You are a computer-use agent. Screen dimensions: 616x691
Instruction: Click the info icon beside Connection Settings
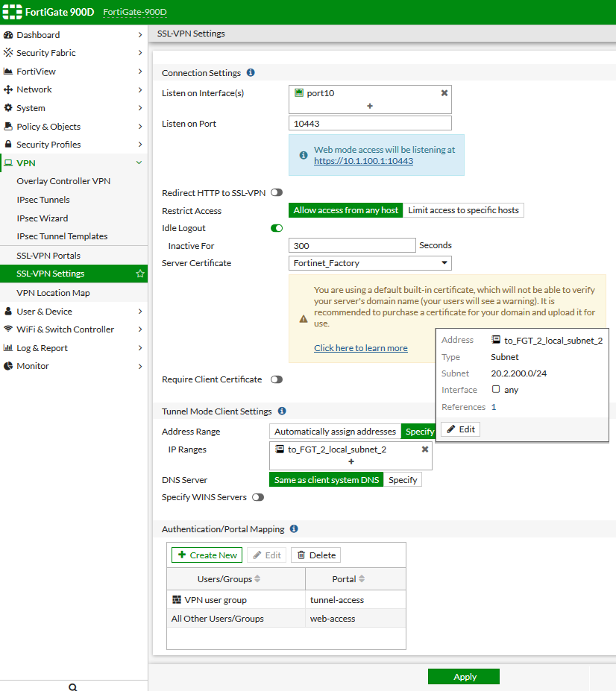point(249,72)
